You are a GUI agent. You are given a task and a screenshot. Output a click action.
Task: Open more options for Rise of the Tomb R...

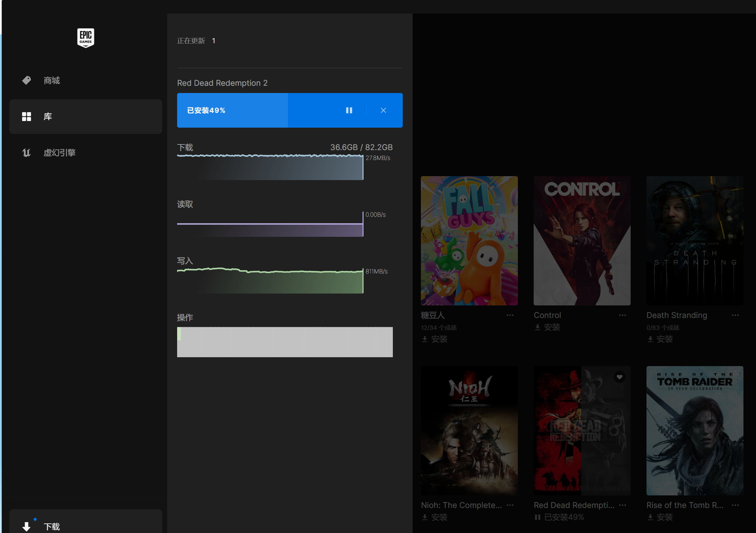tap(736, 505)
